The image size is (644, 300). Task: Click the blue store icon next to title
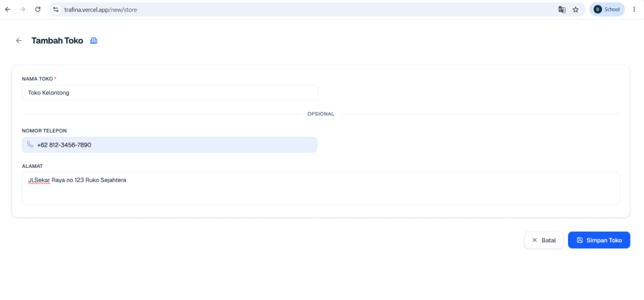tap(94, 41)
